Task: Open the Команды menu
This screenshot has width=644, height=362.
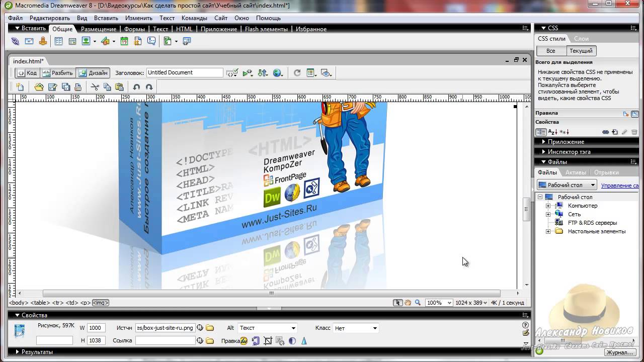Action: 194,18
